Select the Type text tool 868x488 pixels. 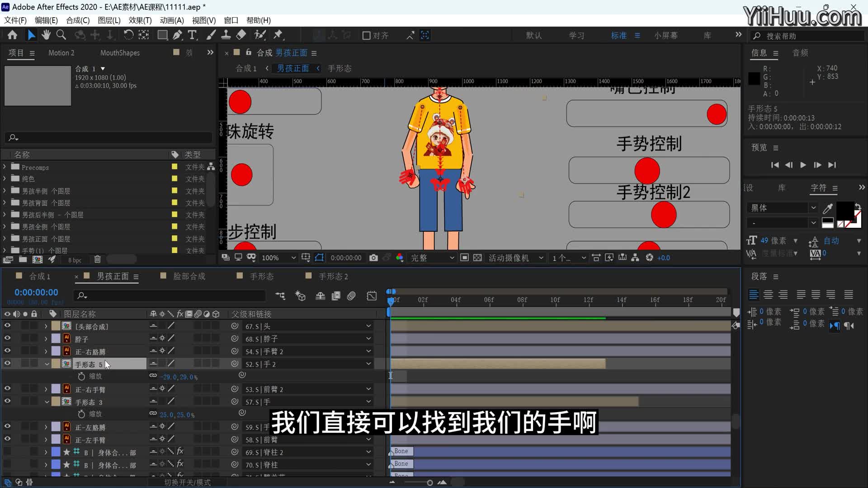click(192, 35)
